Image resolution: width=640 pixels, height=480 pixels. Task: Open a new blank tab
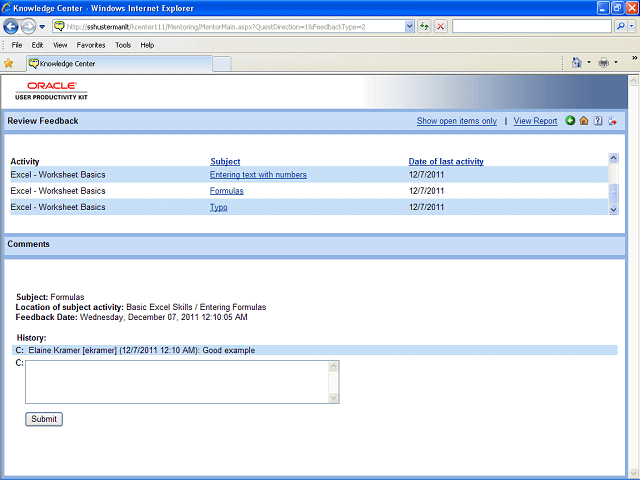click(x=222, y=64)
